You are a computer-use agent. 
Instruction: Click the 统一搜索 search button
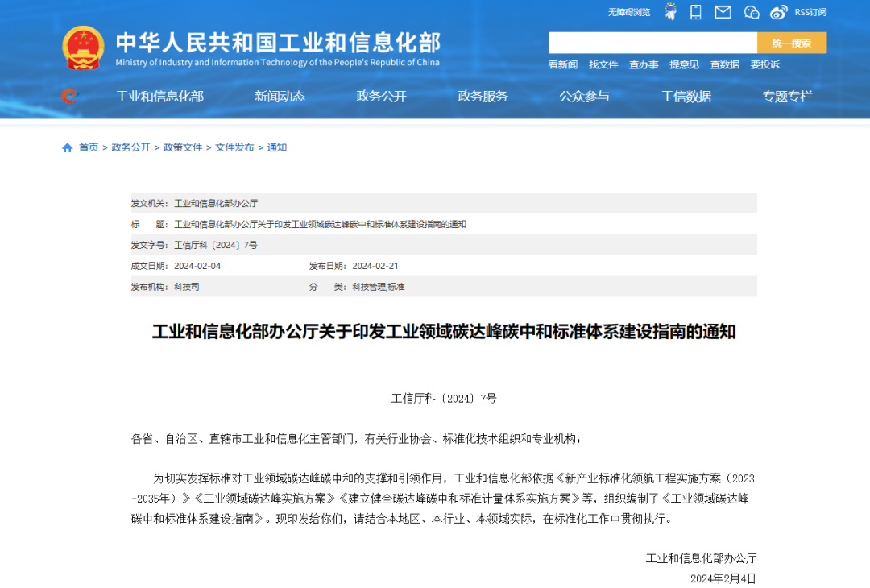(791, 42)
